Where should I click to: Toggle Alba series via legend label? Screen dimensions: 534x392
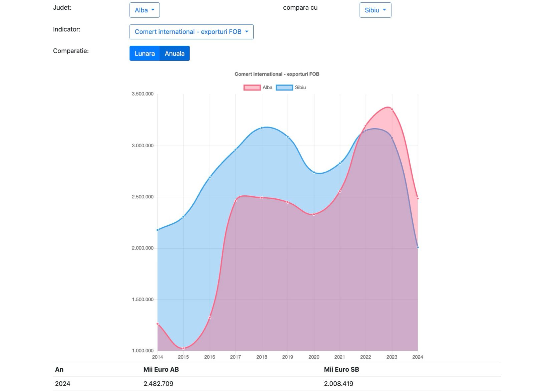point(267,87)
